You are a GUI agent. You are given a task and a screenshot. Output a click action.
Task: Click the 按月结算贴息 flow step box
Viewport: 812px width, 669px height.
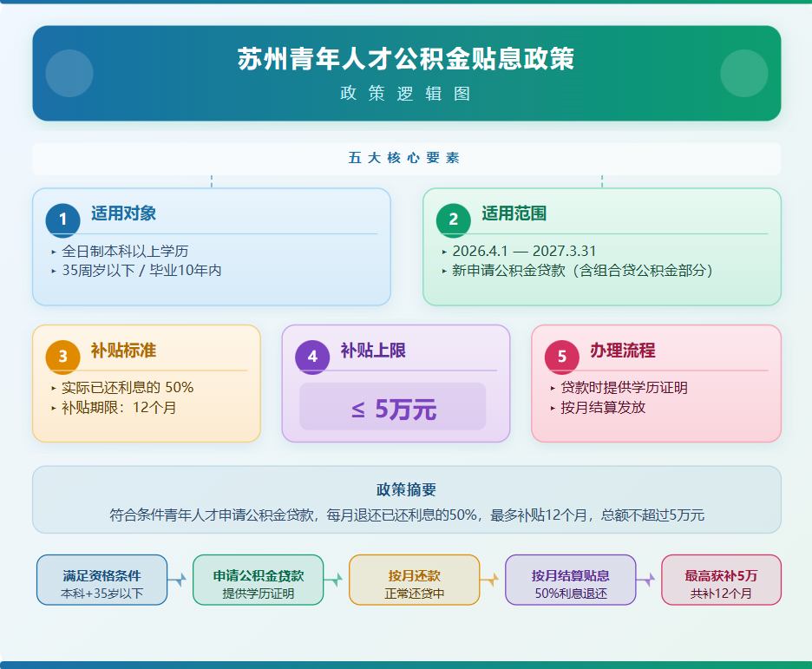pos(571,580)
